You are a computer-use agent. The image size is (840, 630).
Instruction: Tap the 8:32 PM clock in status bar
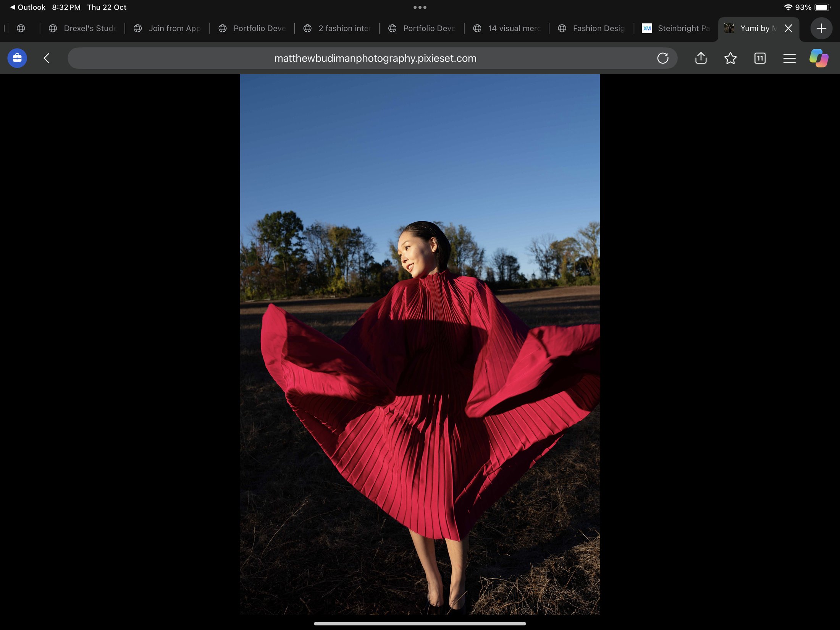[x=66, y=7]
